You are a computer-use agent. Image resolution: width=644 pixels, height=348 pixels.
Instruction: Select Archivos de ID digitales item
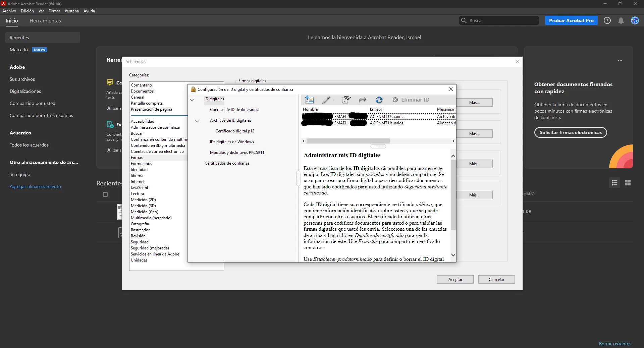230,120
